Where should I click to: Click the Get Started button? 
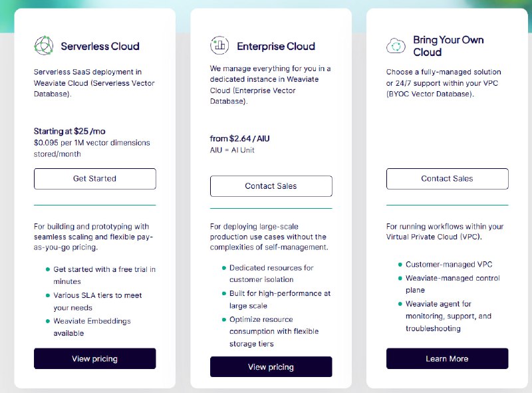(x=94, y=179)
